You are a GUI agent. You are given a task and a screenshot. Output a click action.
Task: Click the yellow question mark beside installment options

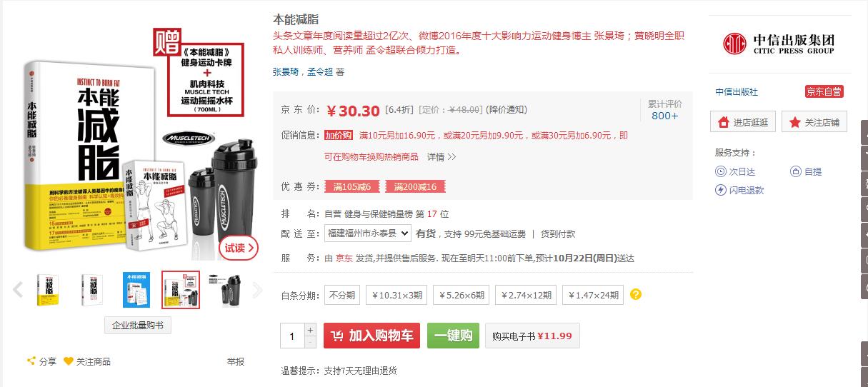(636, 294)
